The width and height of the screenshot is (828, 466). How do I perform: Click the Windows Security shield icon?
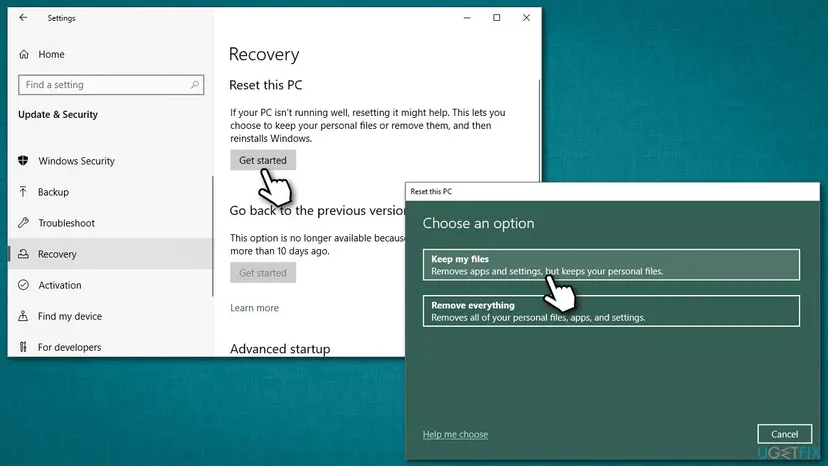23,160
